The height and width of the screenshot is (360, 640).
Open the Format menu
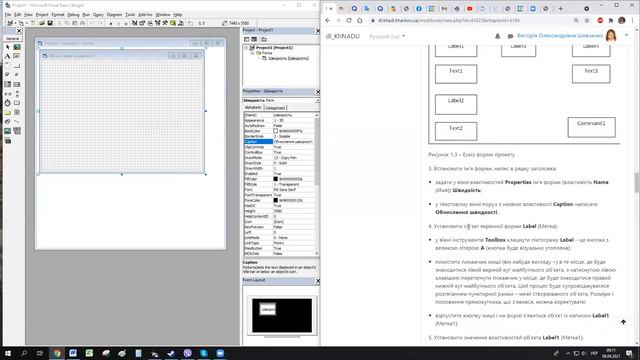[x=58, y=15]
